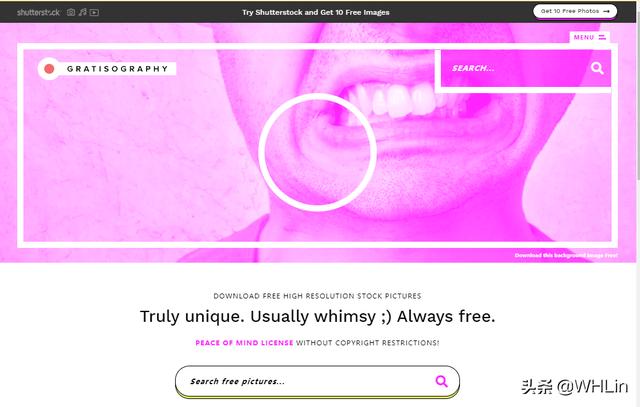
Task: Click the Shutterstock camera photos icon
Action: pyautogui.click(x=71, y=12)
